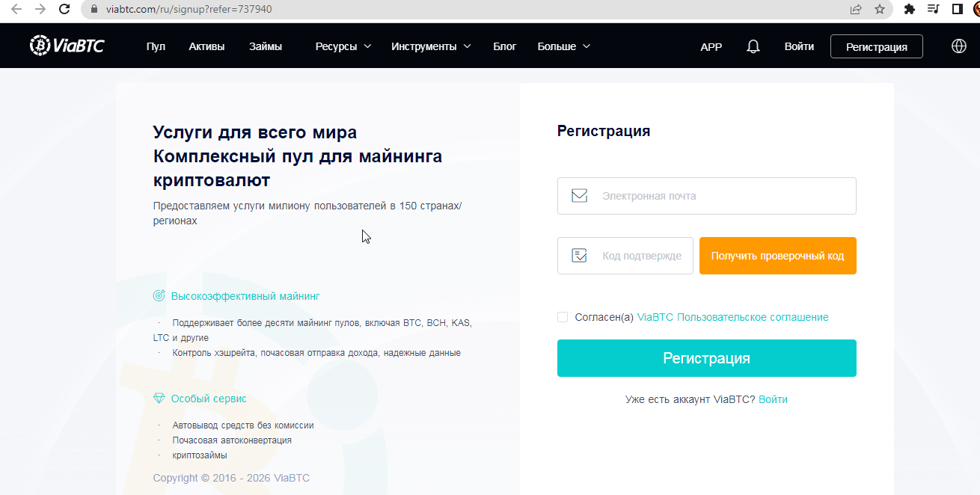Screen dimensions: 980x495
Task: Focus the Электронная почта input field
Action: (x=707, y=196)
